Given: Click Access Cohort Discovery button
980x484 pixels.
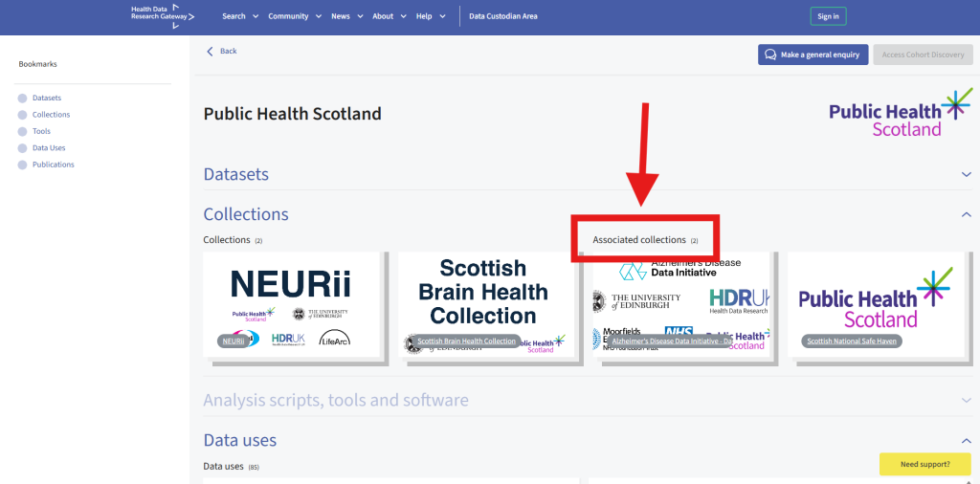Looking at the screenshot, I should 924,55.
